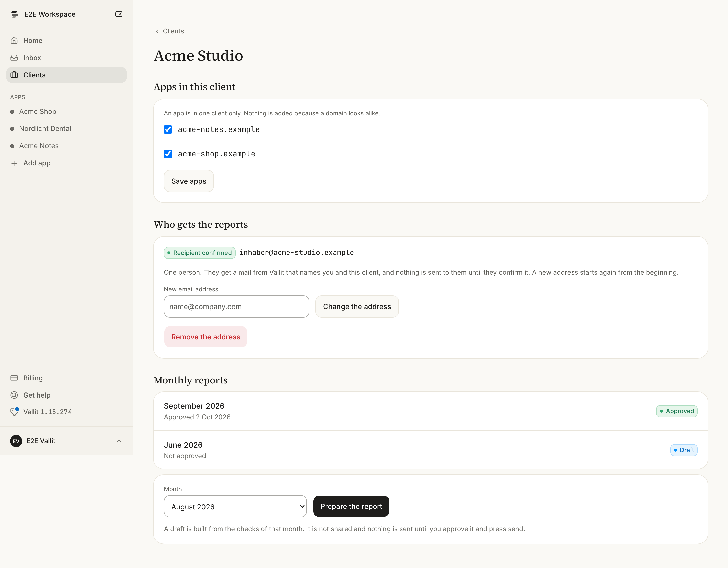Viewport: 728px width, 568px height.
Task: Click the Acme Notes status dot
Action: click(x=12, y=146)
